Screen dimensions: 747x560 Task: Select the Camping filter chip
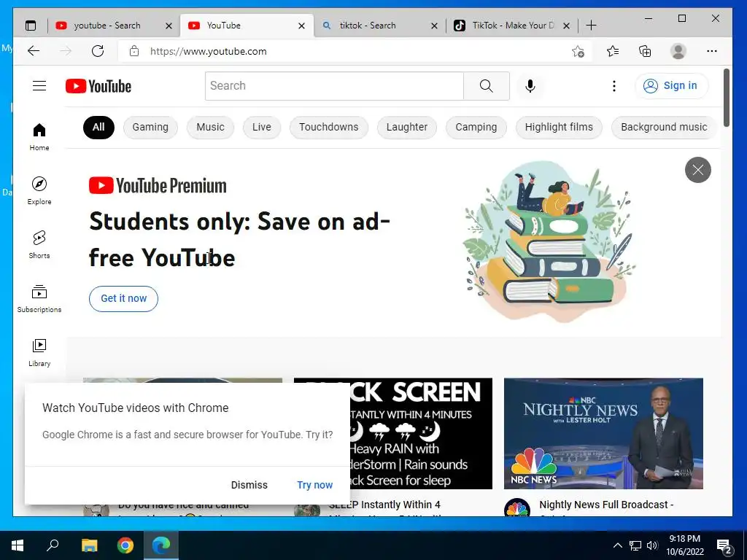[476, 127]
